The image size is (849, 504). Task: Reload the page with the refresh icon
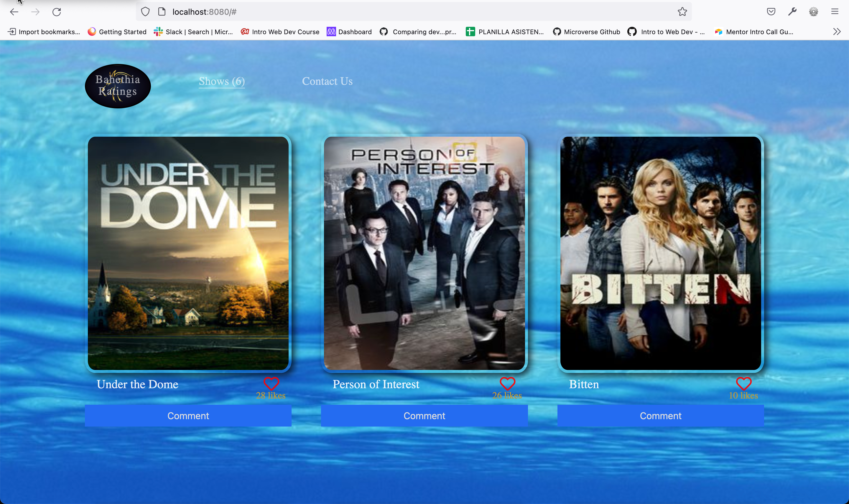click(57, 12)
